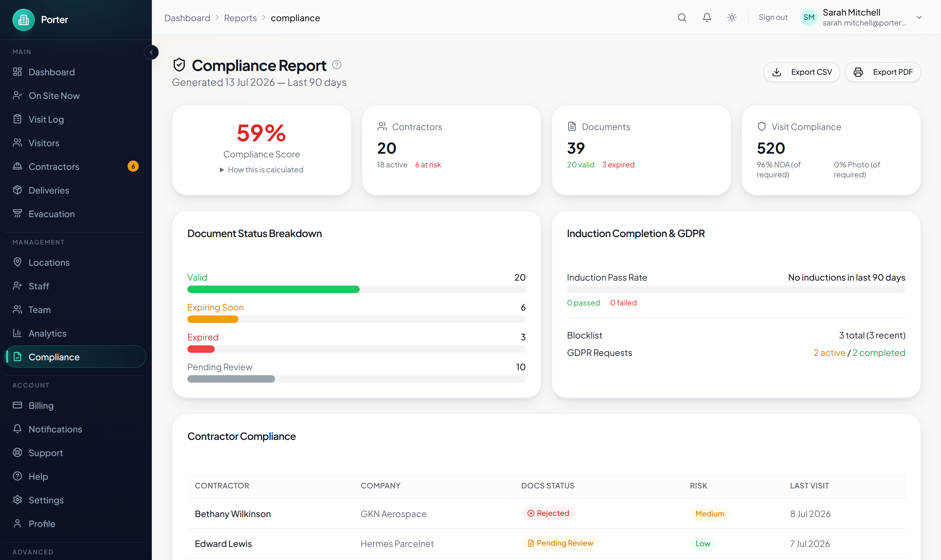Screen dimensions: 941x560
Task: Click the Support lifebuoy icon
Action: click(x=17, y=452)
